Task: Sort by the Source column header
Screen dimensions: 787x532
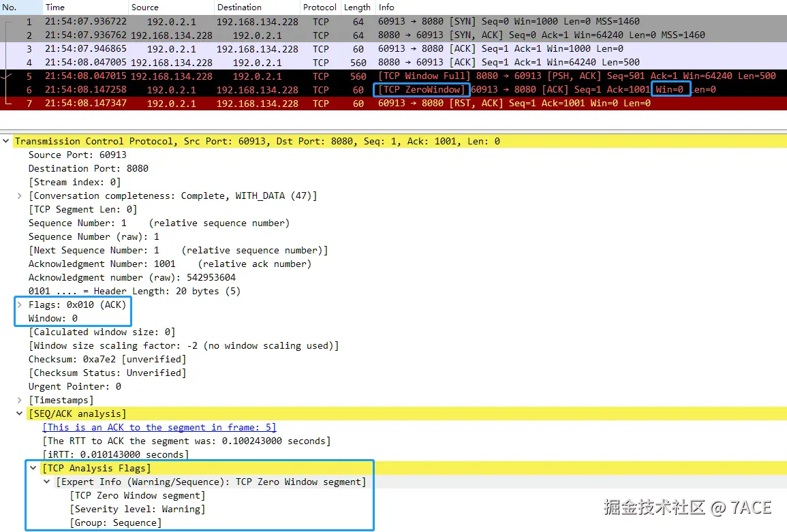Action: pos(170,7)
